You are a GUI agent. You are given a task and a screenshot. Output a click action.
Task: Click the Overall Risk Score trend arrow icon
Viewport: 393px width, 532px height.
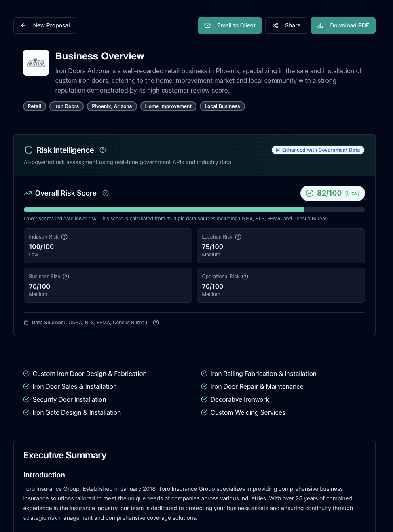point(28,193)
